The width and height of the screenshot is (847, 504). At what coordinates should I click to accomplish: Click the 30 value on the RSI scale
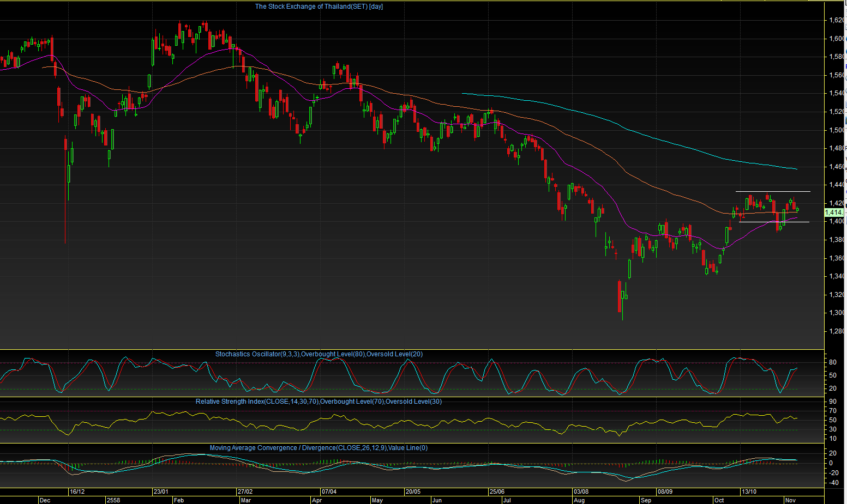click(833, 429)
